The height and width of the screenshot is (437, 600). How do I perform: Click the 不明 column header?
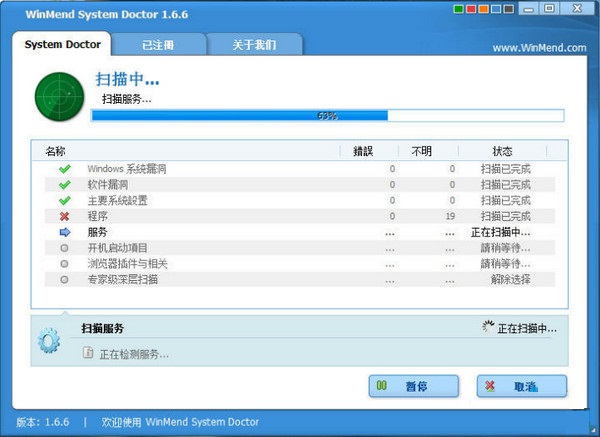421,151
